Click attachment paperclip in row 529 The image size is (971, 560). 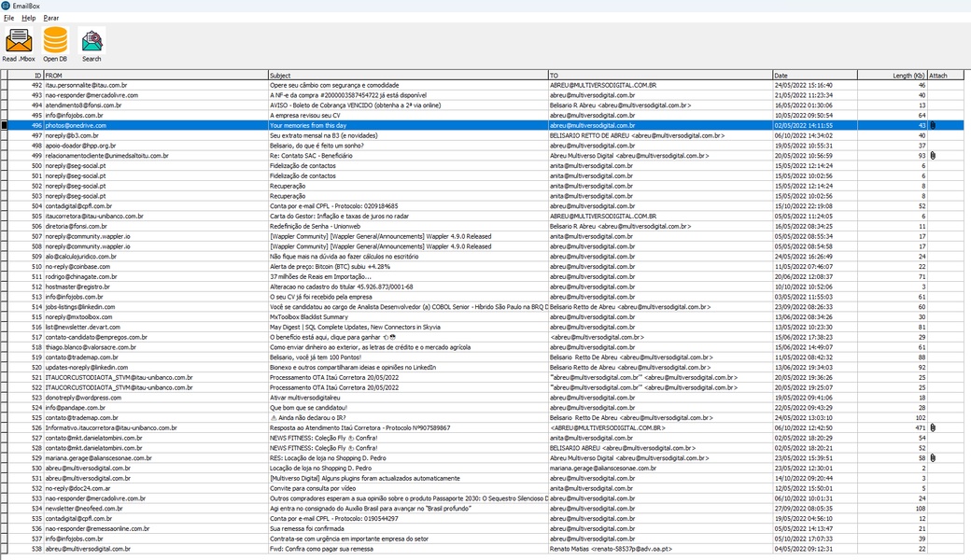933,458
